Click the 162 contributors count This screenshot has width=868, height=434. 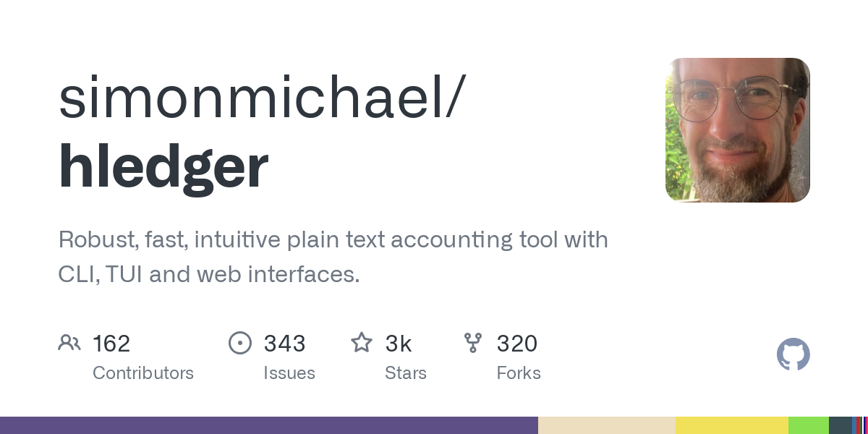point(111,344)
